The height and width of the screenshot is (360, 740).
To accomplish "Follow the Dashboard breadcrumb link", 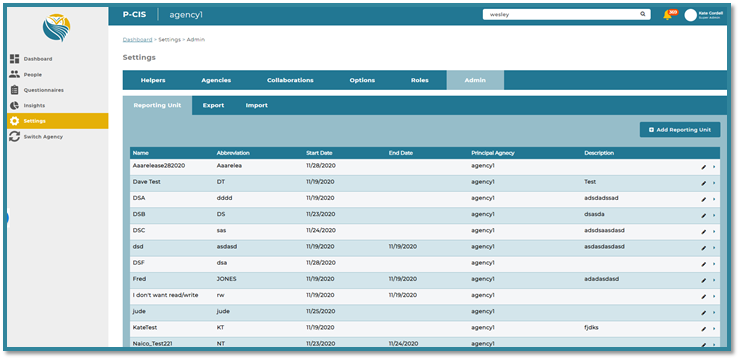I will 137,40.
